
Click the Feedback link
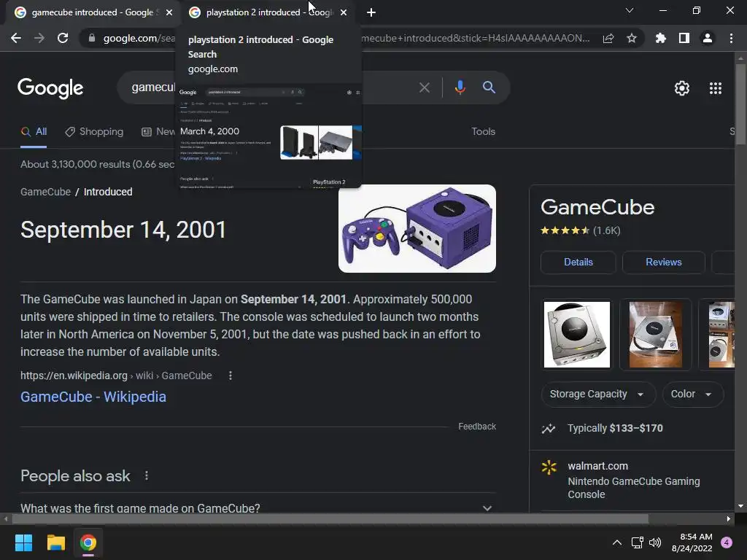pyautogui.click(x=477, y=427)
